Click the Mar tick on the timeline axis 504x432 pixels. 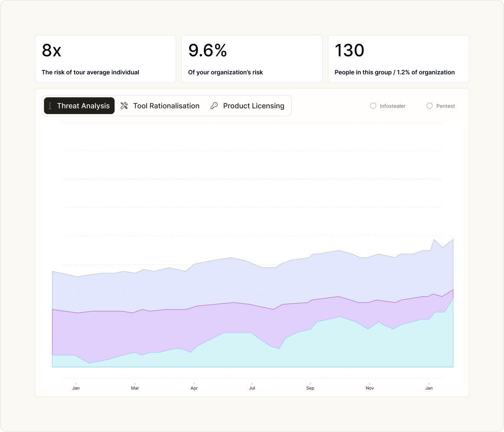135,388
